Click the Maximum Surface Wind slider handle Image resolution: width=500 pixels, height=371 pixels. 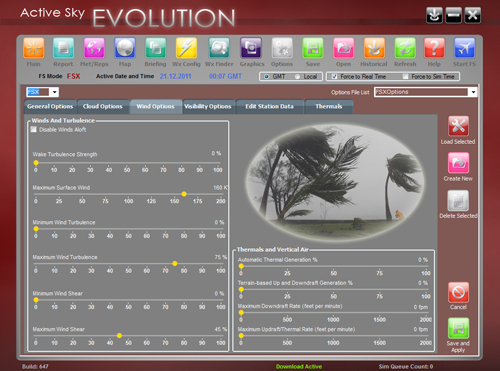click(184, 194)
